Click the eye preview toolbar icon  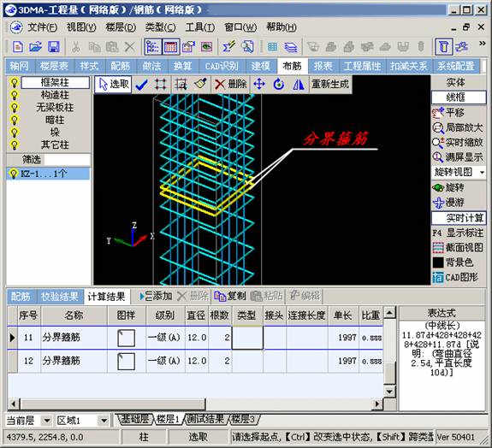pyautogui.click(x=206, y=47)
